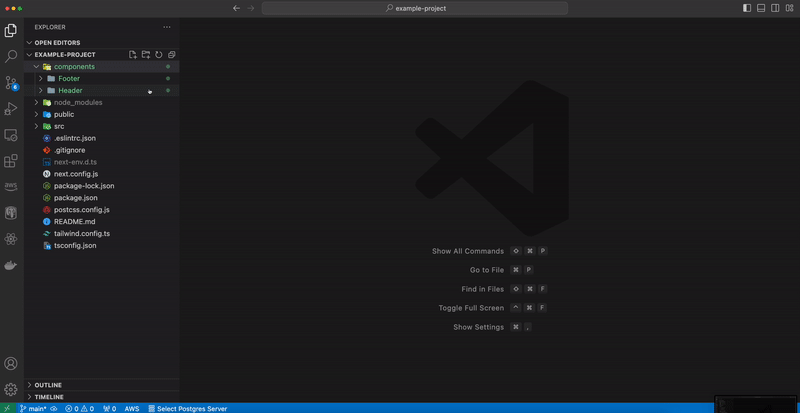800x413 pixels.
Task: Expand the Timeline section
Action: (102, 397)
